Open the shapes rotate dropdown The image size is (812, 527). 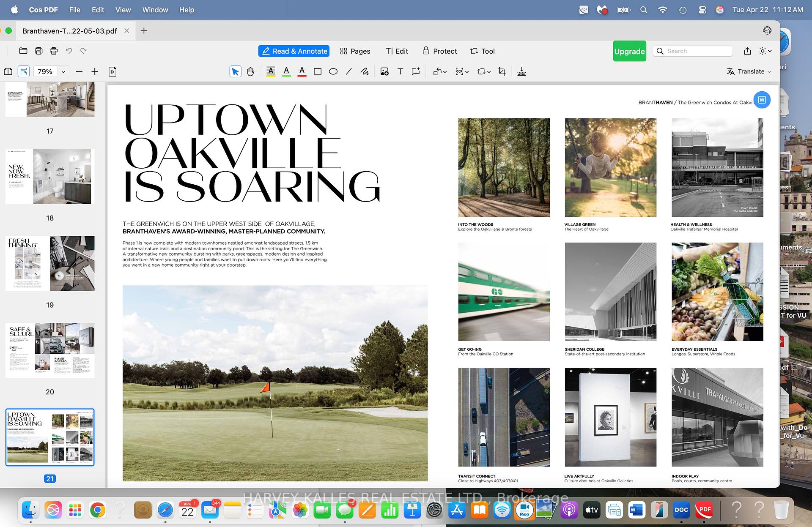click(x=440, y=72)
